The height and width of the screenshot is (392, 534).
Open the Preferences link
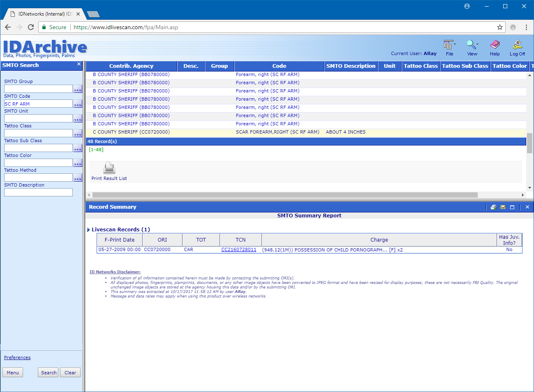(17, 357)
